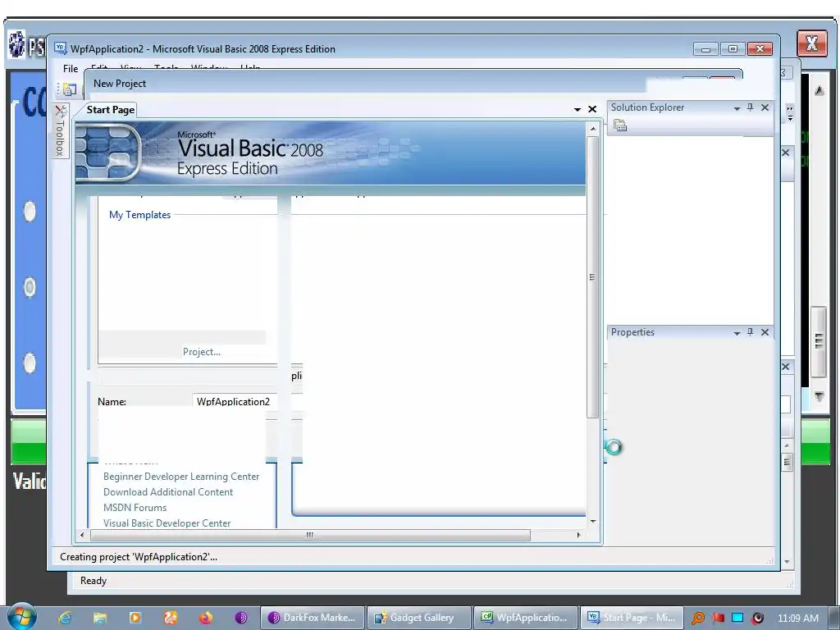Click the purple browser icon pinned on taskbar

[241, 618]
